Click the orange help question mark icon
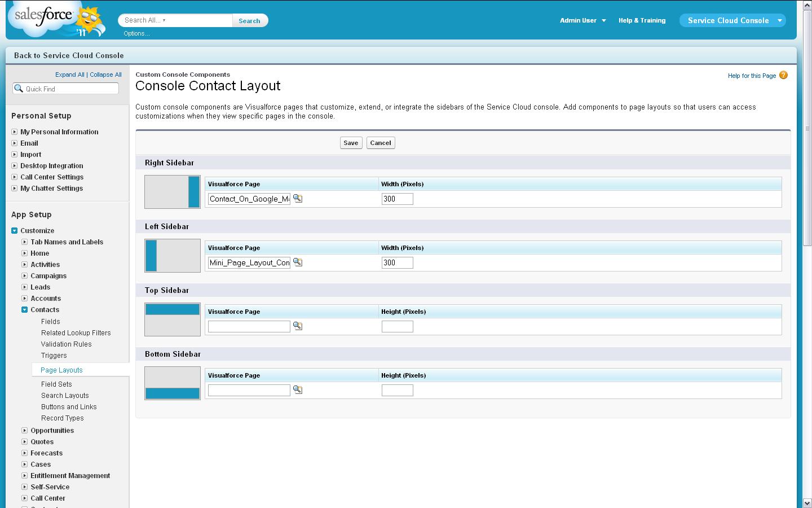 click(x=783, y=75)
